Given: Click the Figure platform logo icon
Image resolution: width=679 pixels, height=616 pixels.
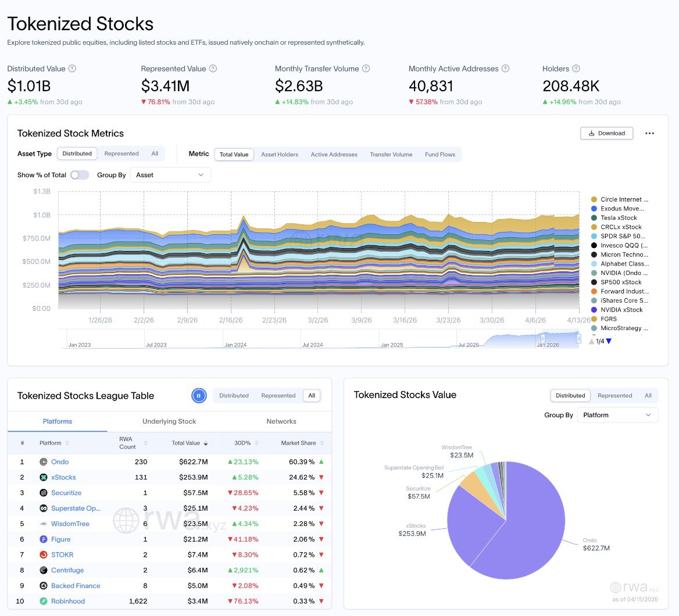Looking at the screenshot, I should 43,539.
